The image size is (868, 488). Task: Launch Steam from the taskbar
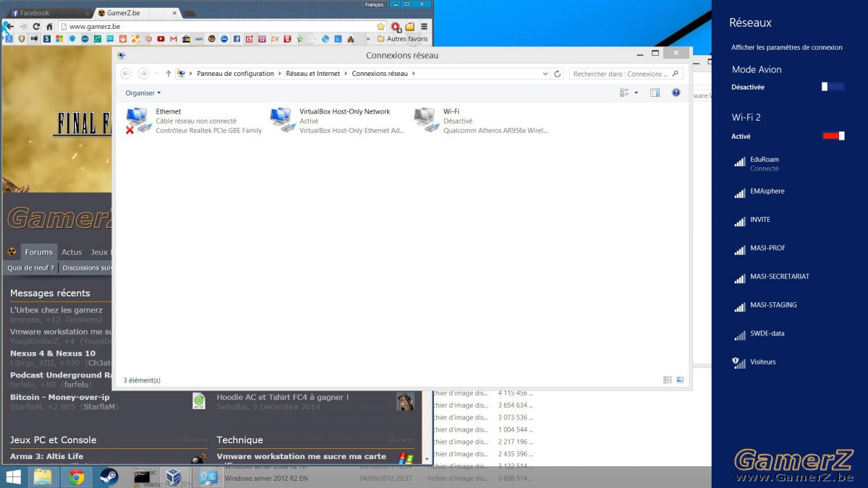tap(109, 477)
